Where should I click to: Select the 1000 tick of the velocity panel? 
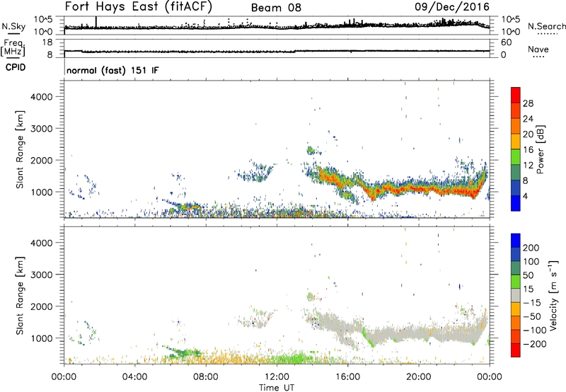[x=42, y=338]
